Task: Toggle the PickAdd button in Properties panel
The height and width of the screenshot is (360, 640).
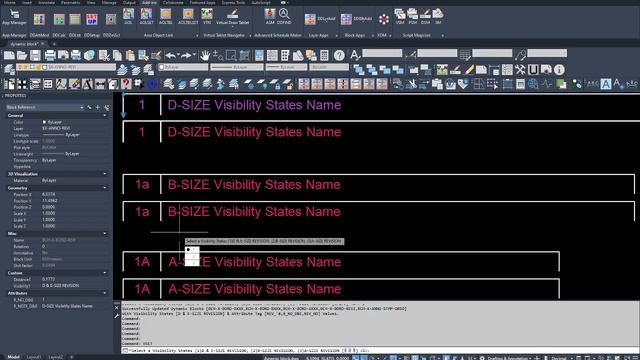Action: (x=89, y=107)
